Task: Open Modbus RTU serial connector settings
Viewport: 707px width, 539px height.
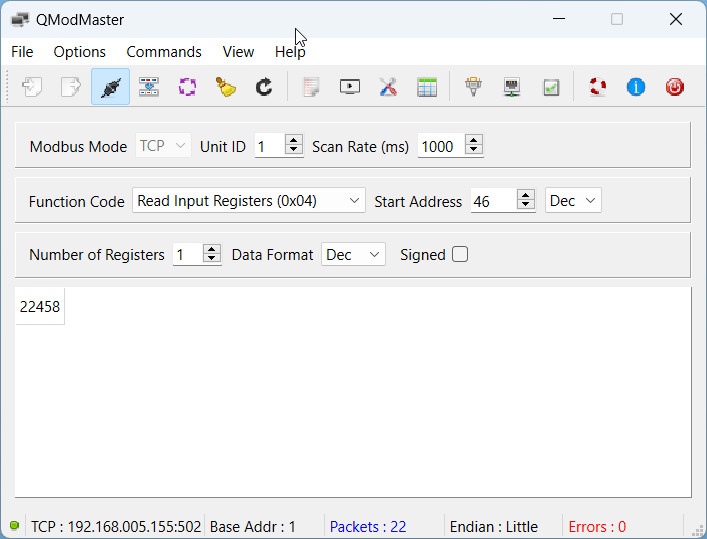Action: point(473,87)
